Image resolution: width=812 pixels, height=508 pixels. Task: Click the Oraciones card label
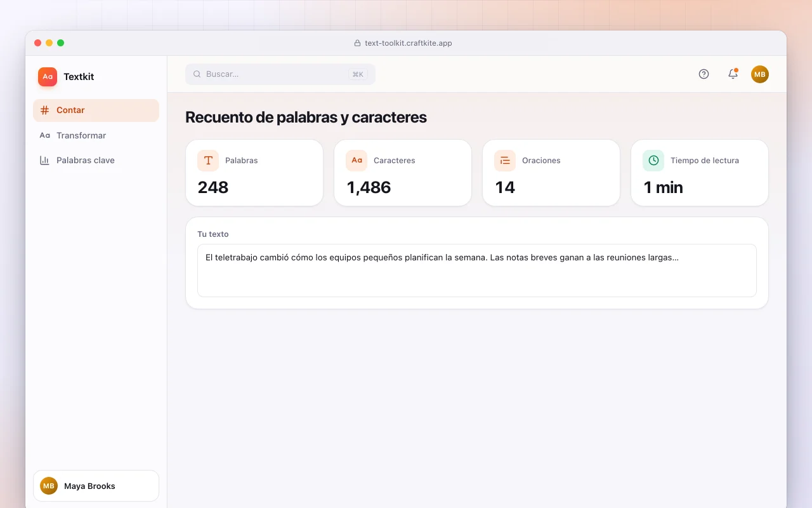(541, 161)
